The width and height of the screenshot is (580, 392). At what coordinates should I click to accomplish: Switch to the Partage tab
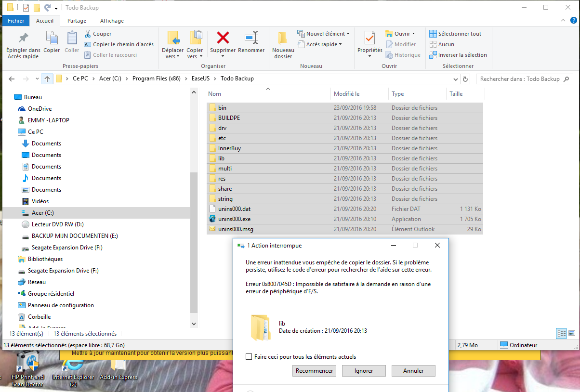77,21
